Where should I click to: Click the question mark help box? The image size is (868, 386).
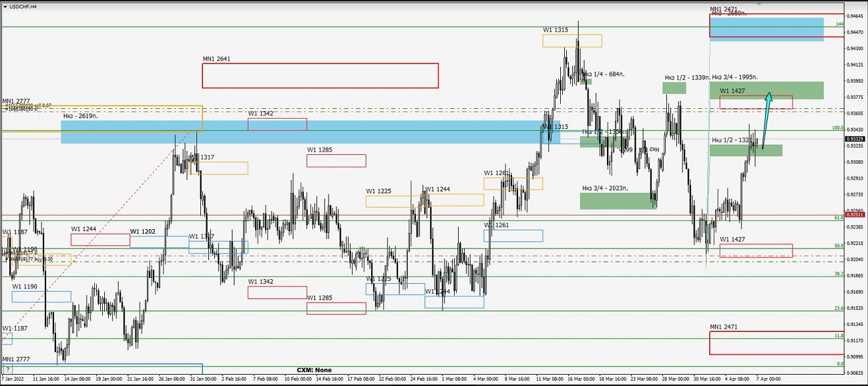[8, 369]
